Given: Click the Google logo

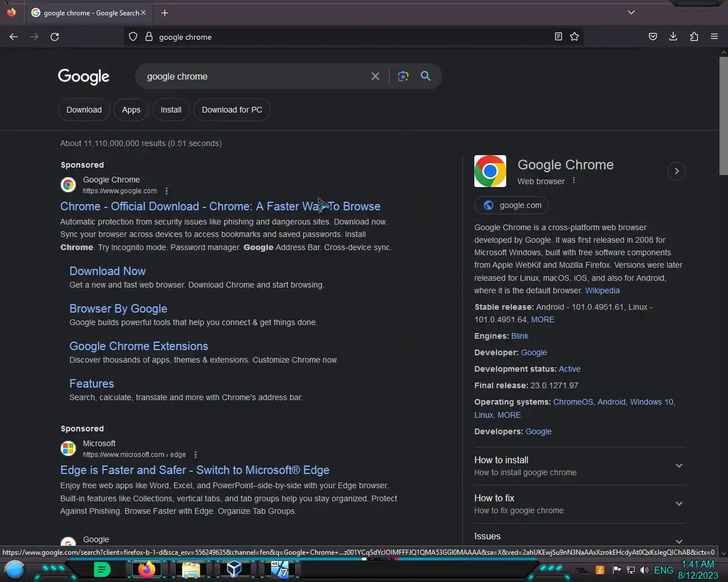Looking at the screenshot, I should click(x=84, y=77).
